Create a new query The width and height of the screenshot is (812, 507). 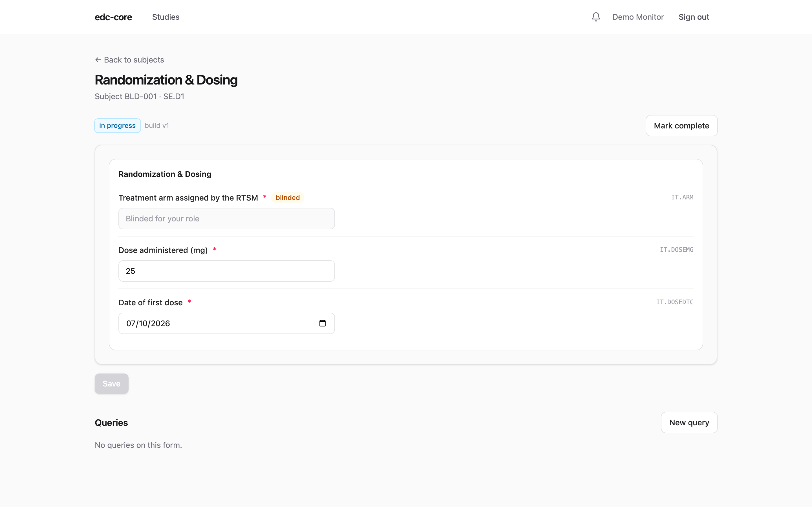pyautogui.click(x=689, y=422)
